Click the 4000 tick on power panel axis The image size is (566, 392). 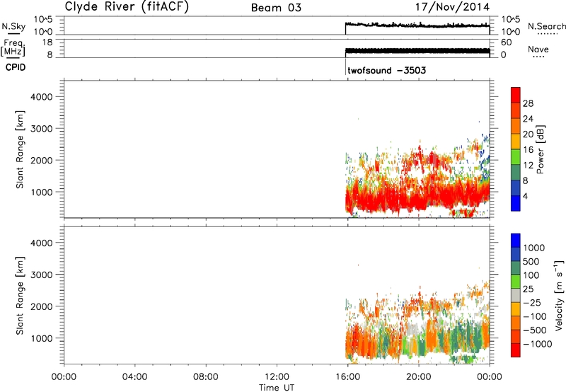point(42,97)
